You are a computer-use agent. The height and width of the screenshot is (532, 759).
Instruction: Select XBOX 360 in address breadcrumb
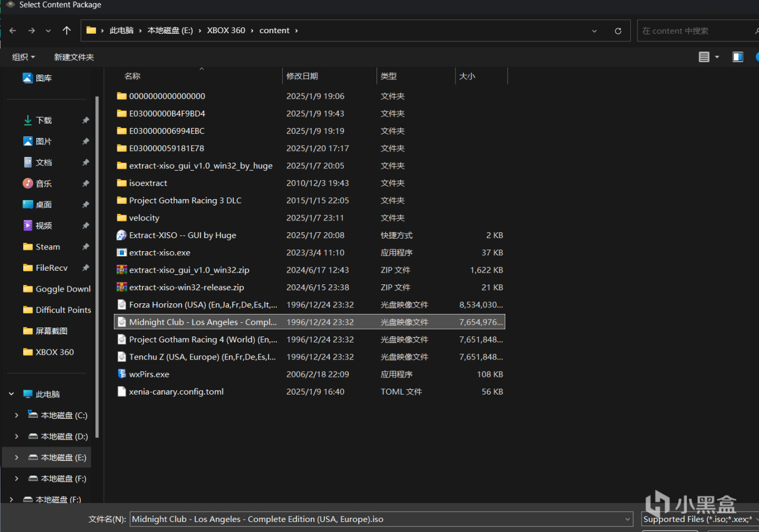coord(226,30)
